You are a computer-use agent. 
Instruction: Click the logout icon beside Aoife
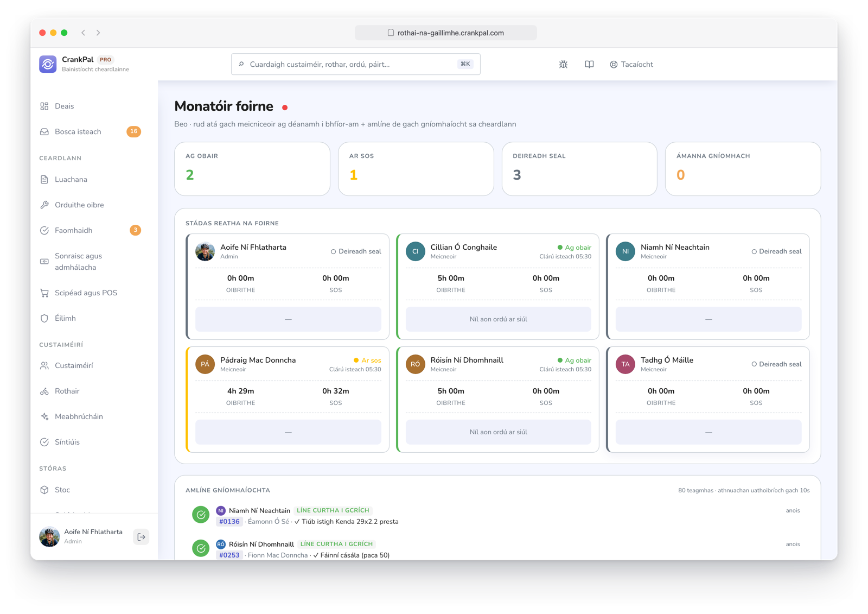[x=141, y=537]
